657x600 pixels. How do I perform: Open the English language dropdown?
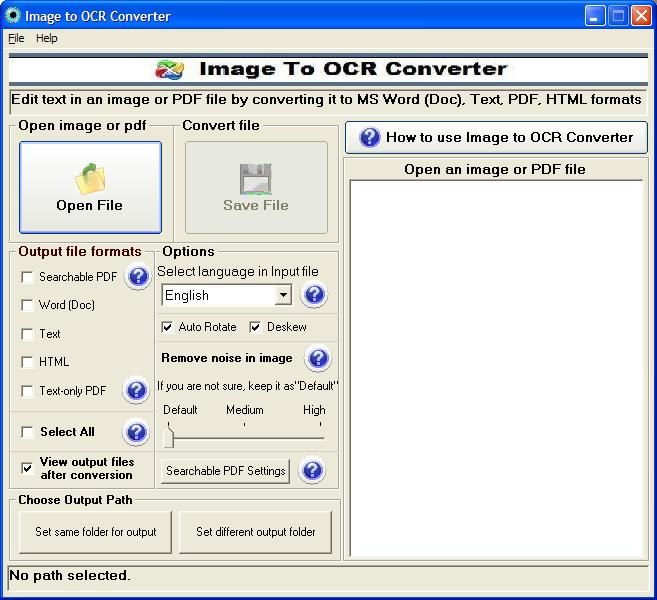(283, 295)
